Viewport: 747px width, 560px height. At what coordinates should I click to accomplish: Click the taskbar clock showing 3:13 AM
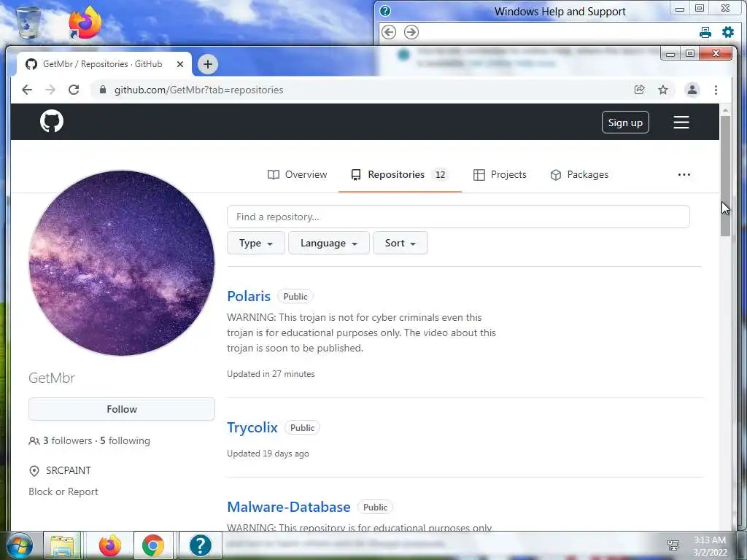coord(710,545)
